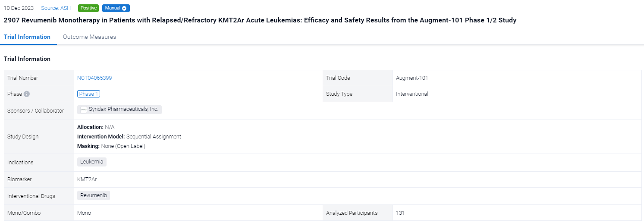Click the Trial Information section heading
This screenshot has width=644, height=223.
tap(27, 59)
